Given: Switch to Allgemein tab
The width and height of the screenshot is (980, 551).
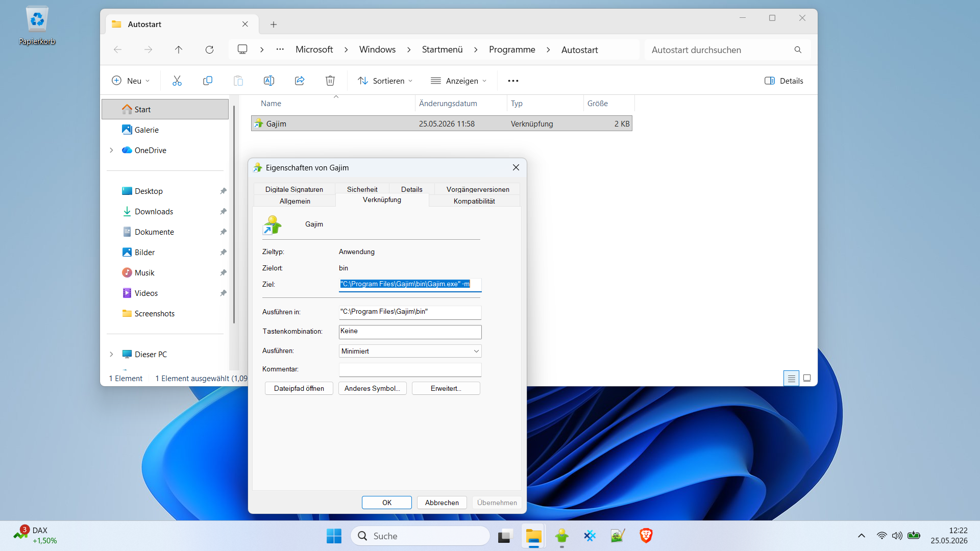Looking at the screenshot, I should click(x=295, y=201).
